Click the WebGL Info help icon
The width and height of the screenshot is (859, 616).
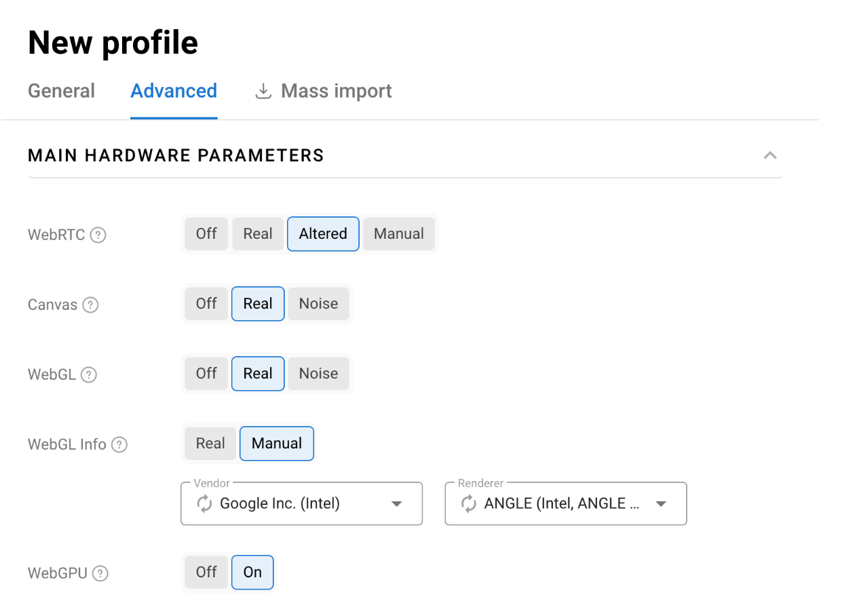[119, 445]
